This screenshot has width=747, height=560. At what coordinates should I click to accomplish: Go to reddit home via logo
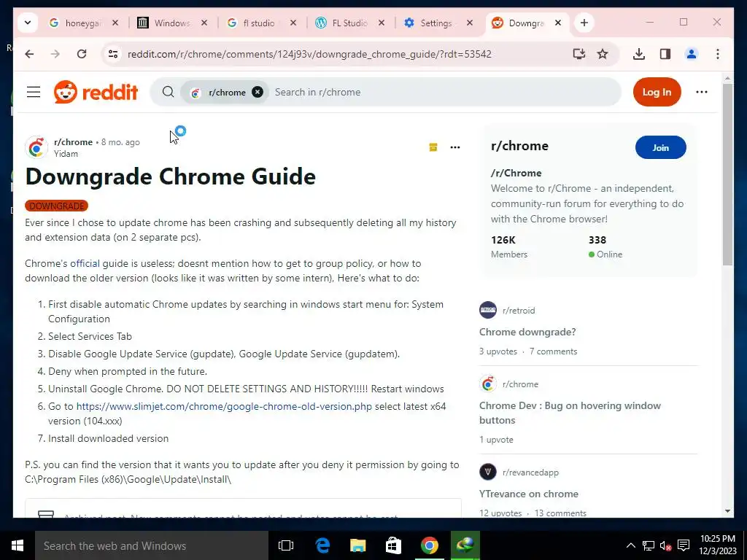pos(96,92)
